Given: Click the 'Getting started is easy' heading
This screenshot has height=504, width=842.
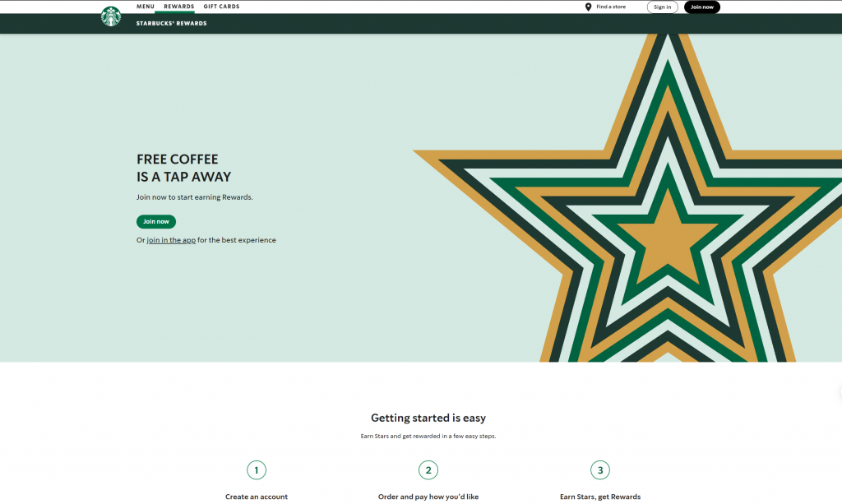Looking at the screenshot, I should point(428,418).
